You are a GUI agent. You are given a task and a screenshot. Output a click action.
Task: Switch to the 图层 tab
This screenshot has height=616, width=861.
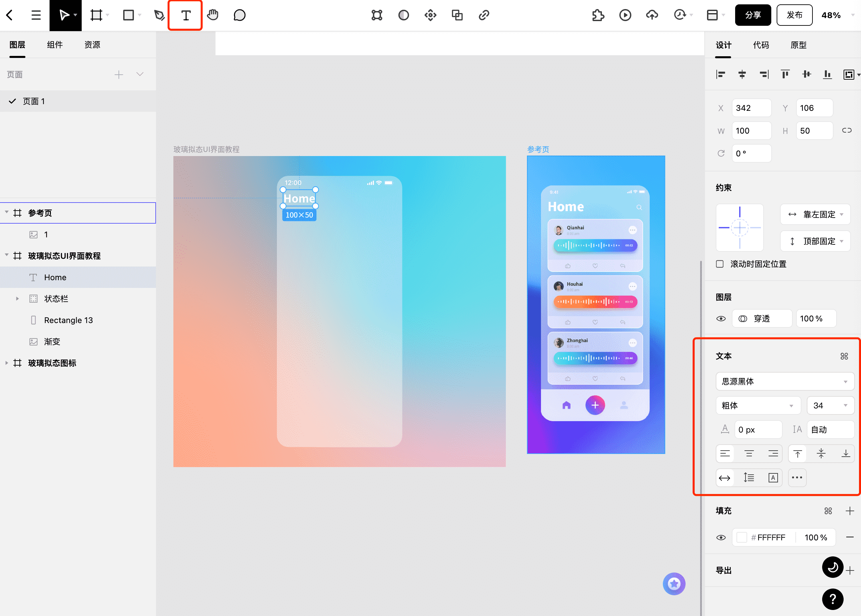tap(17, 45)
